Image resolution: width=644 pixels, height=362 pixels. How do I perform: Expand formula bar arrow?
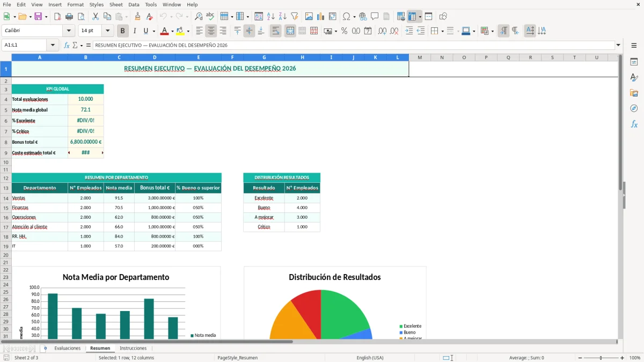(x=618, y=46)
